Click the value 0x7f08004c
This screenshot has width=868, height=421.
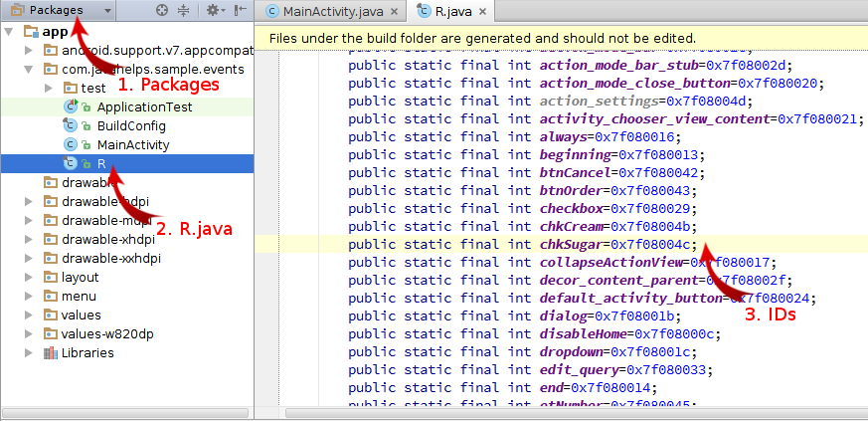pos(651,244)
